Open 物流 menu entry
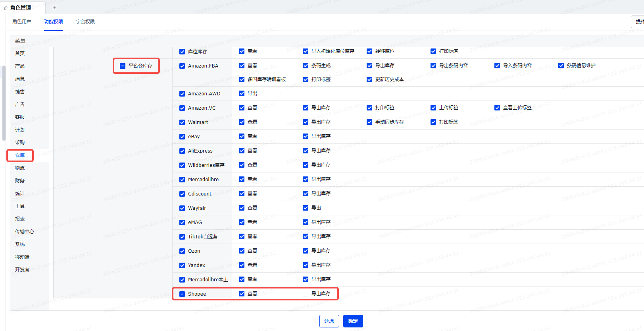 (x=20, y=168)
